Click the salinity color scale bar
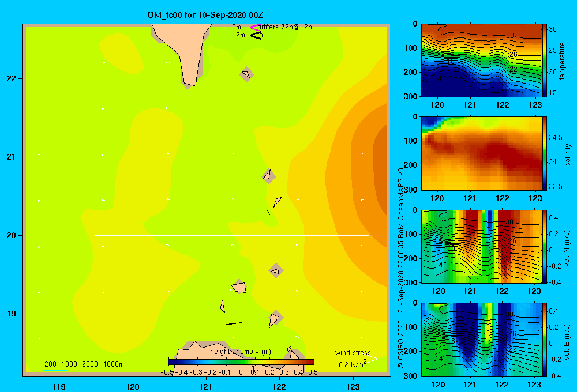 point(545,153)
